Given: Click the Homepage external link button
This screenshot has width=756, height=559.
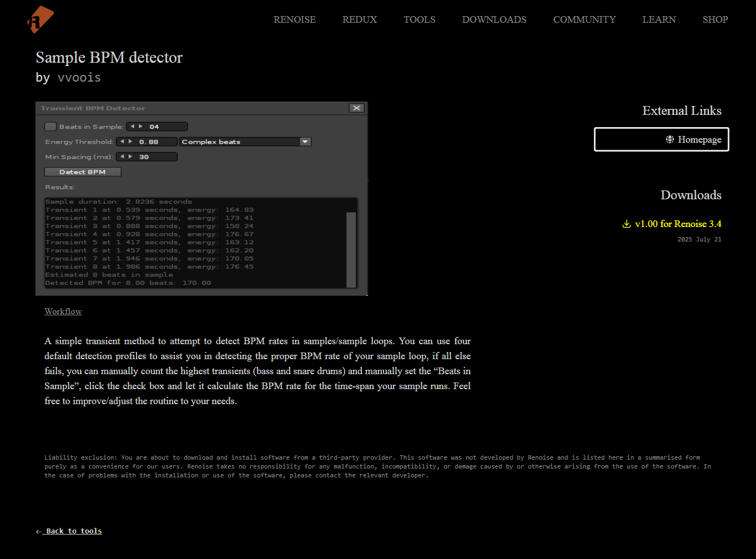Looking at the screenshot, I should [x=662, y=139].
